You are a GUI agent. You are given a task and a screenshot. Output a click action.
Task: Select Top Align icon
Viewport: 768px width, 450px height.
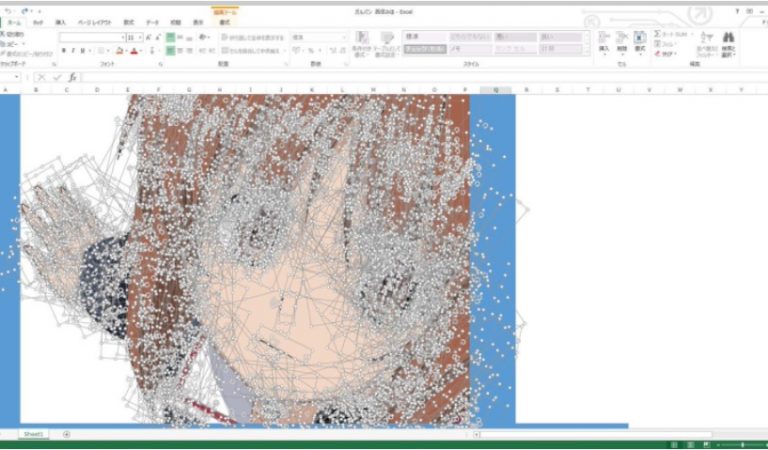(x=170, y=37)
